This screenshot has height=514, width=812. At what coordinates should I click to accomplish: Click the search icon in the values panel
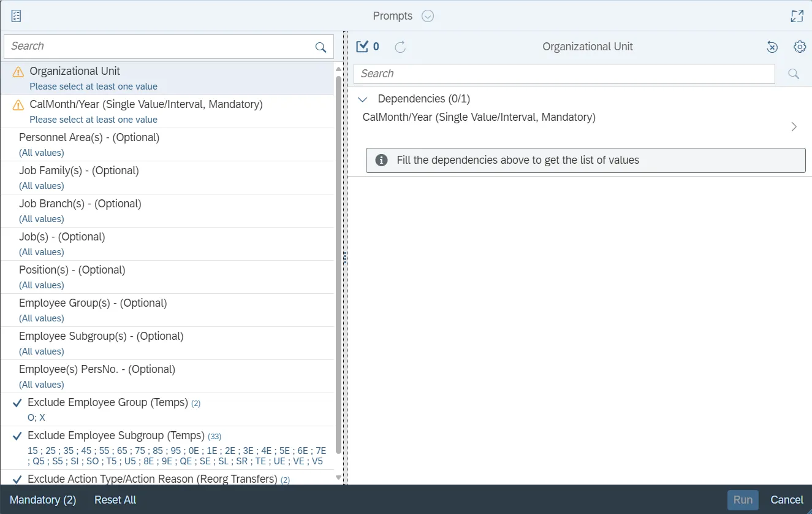794,74
